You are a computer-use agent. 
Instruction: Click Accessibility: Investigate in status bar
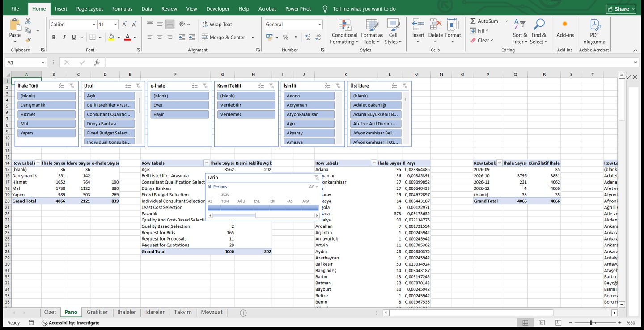click(x=70, y=322)
